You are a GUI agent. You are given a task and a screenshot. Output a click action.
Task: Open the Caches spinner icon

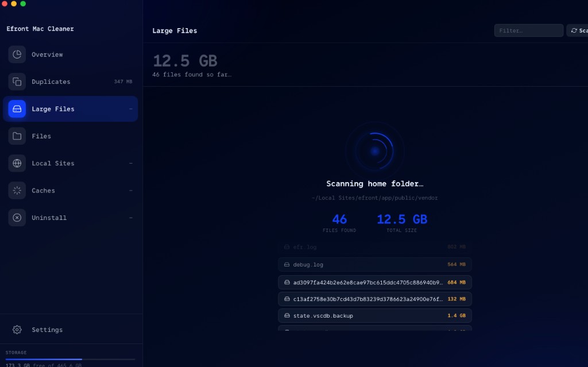point(17,190)
